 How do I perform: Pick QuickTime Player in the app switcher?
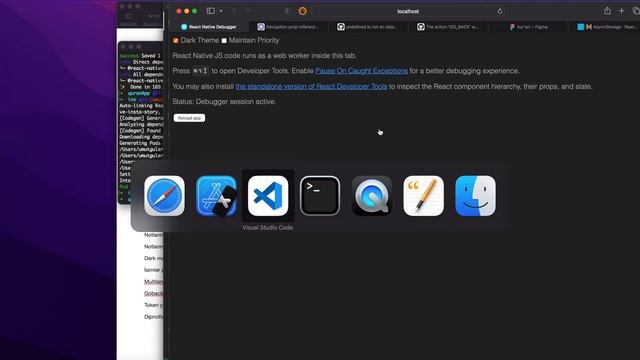click(x=371, y=196)
